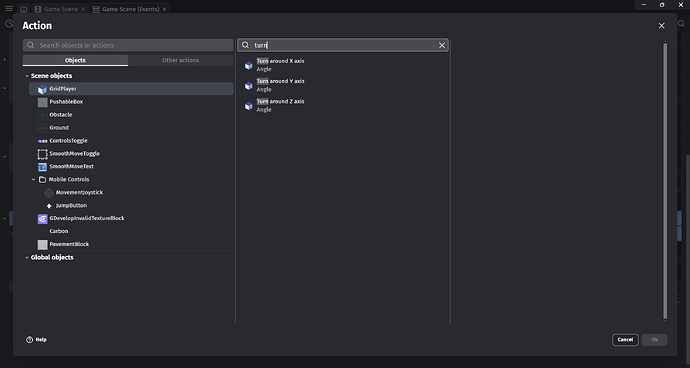This screenshot has height=368, width=690.
Task: Expand the Global objects group
Action: tap(27, 258)
